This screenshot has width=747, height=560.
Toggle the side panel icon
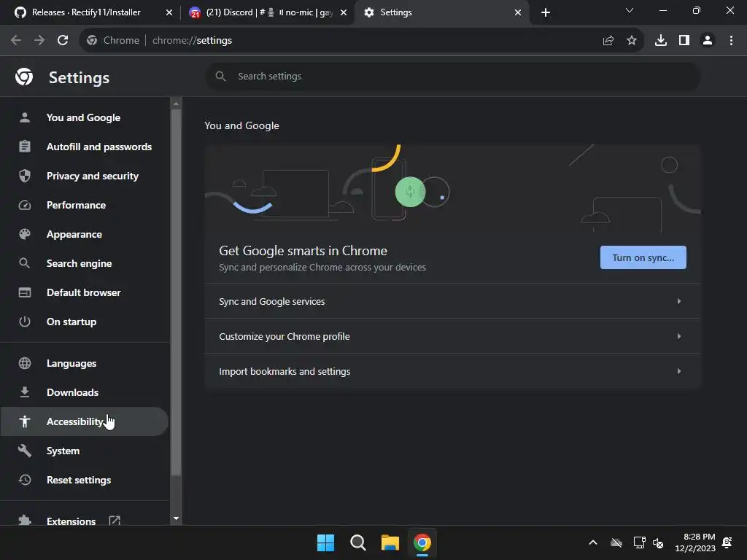(684, 41)
